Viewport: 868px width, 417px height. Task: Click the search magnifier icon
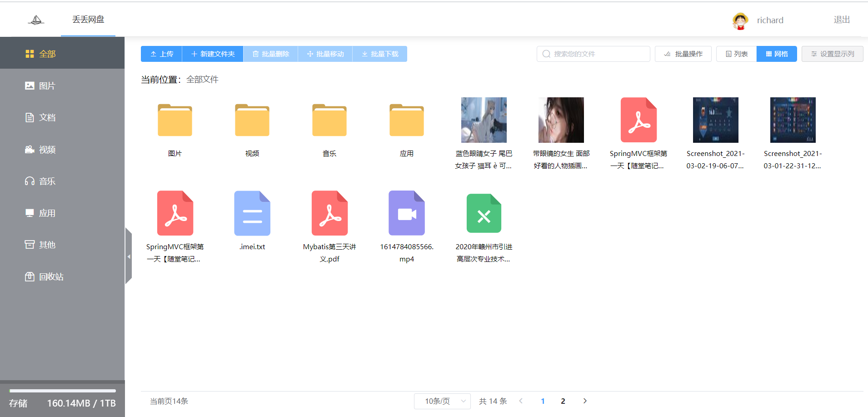point(546,54)
